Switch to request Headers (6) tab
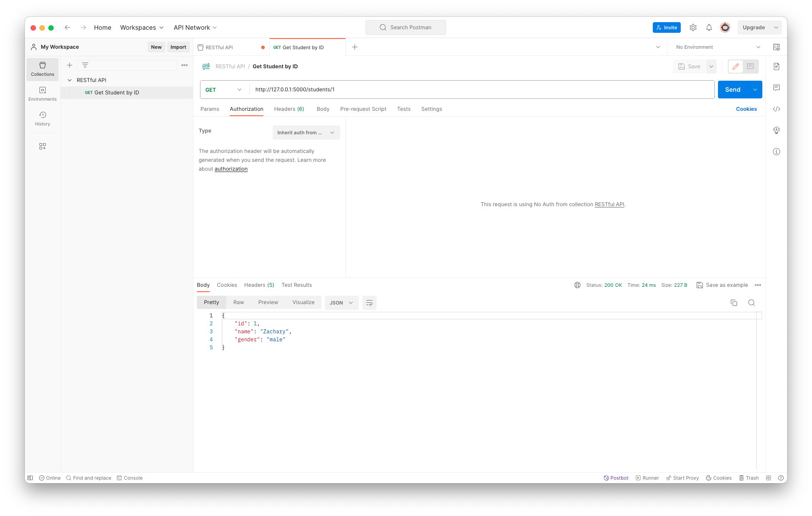The width and height of the screenshot is (812, 516). [289, 109]
